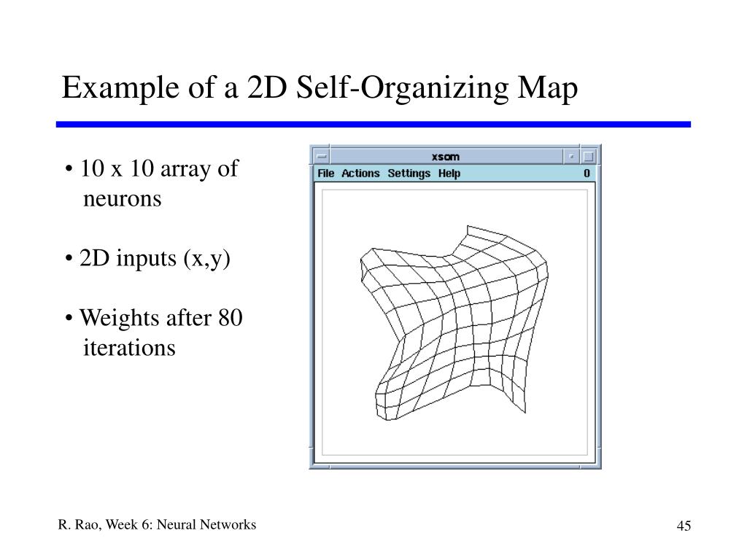The height and width of the screenshot is (560, 747).
Task: Open the Actions menu in xsom
Action: [360, 174]
